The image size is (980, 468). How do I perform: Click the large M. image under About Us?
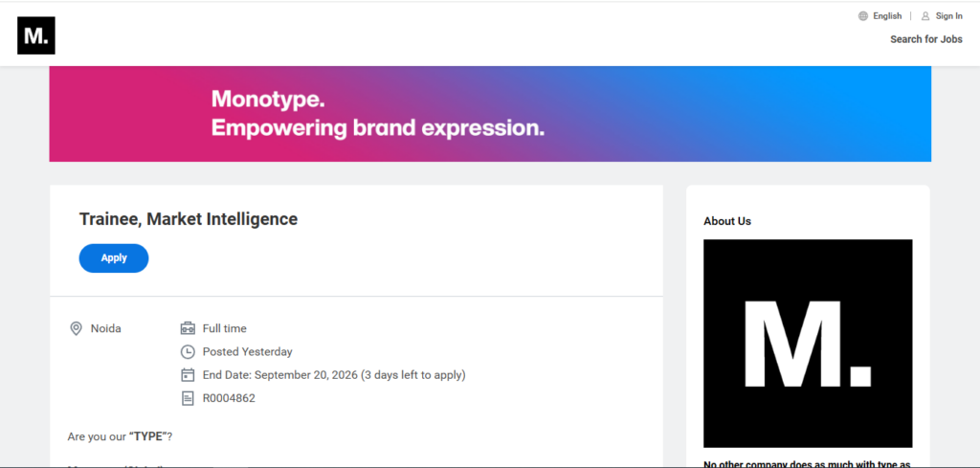[808, 343]
